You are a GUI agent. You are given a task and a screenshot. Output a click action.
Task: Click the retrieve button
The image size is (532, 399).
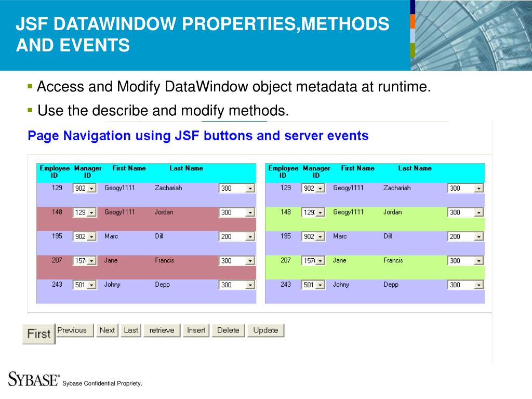click(x=162, y=330)
